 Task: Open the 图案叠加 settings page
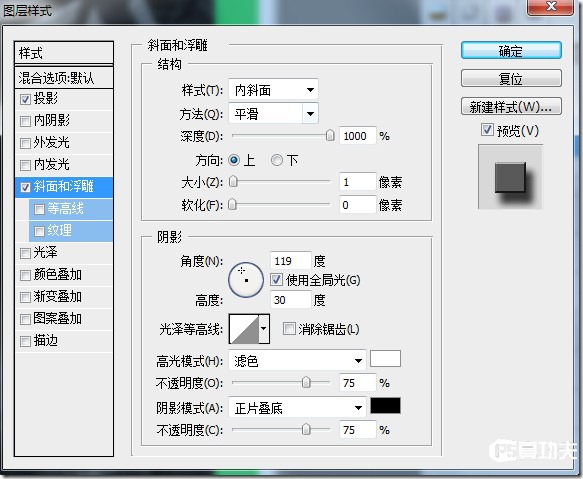(x=57, y=319)
